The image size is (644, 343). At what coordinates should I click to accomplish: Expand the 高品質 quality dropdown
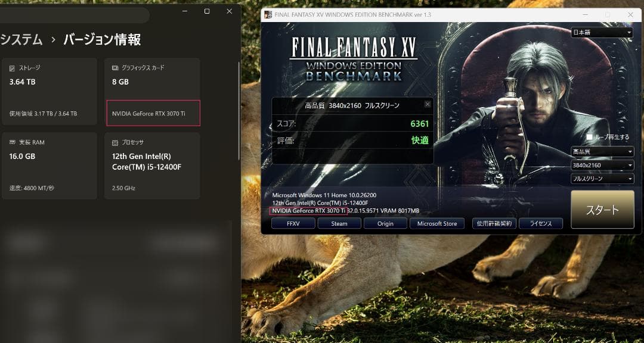(602, 152)
